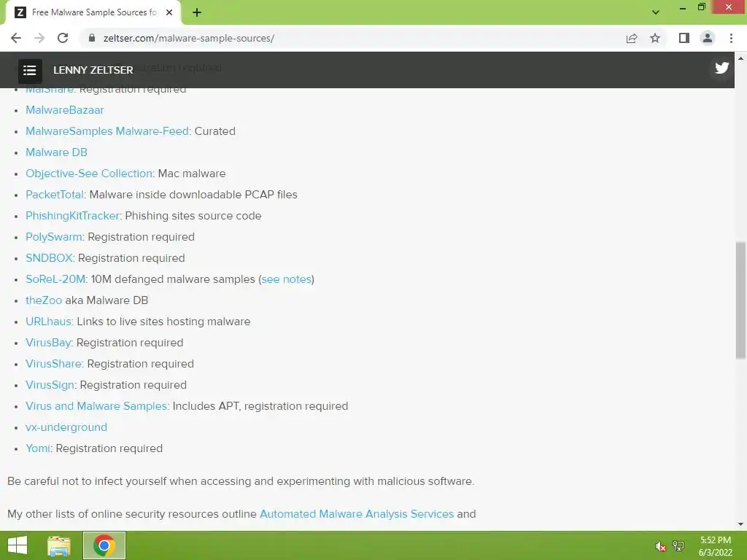
Task: Click the Chrome taskbar icon
Action: (104, 545)
